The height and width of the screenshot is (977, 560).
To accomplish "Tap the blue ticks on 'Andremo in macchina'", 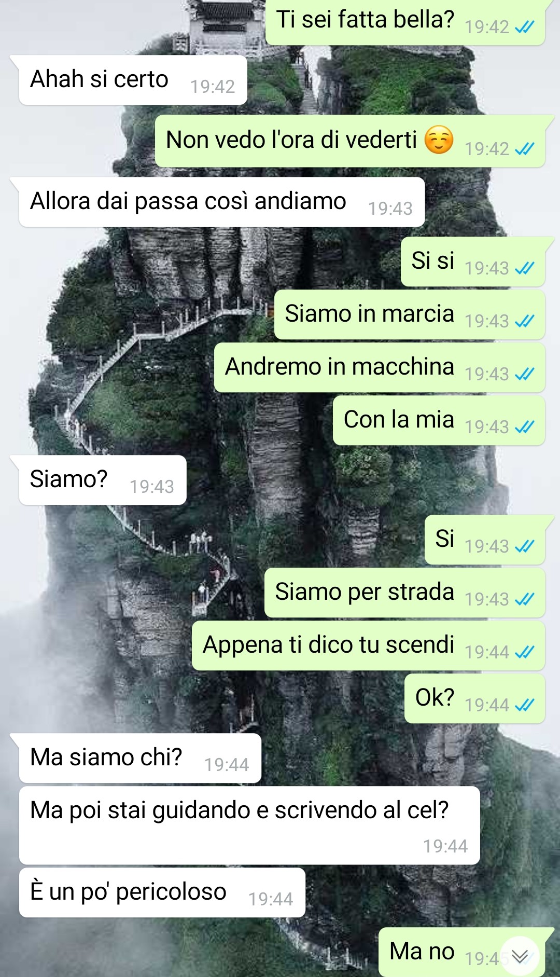I will (524, 374).
